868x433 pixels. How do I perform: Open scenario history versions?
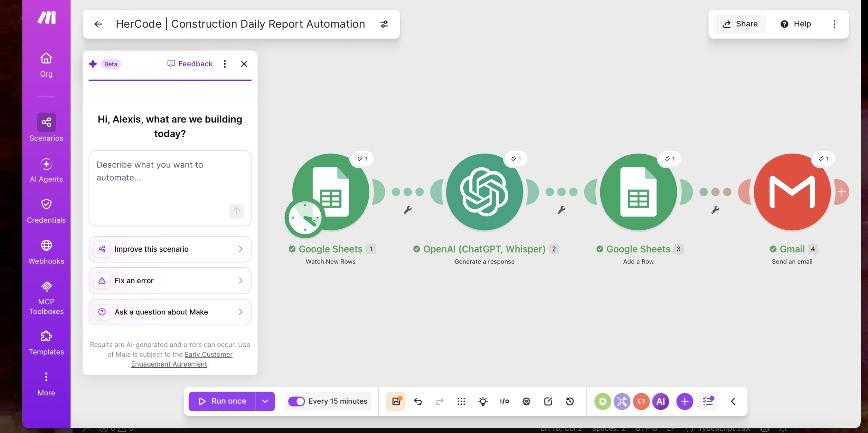click(x=570, y=401)
